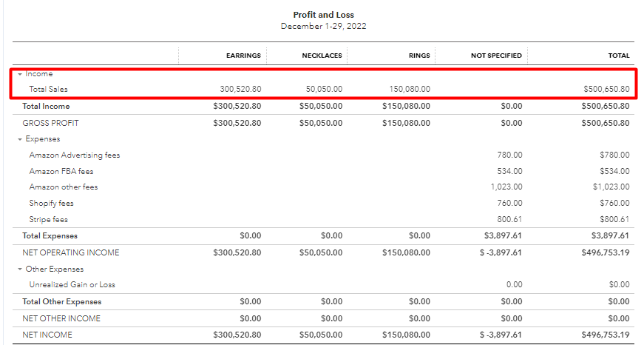Screen dimensions: 644x345
Task: Select the Total Expenses row label
Action: 50,235
